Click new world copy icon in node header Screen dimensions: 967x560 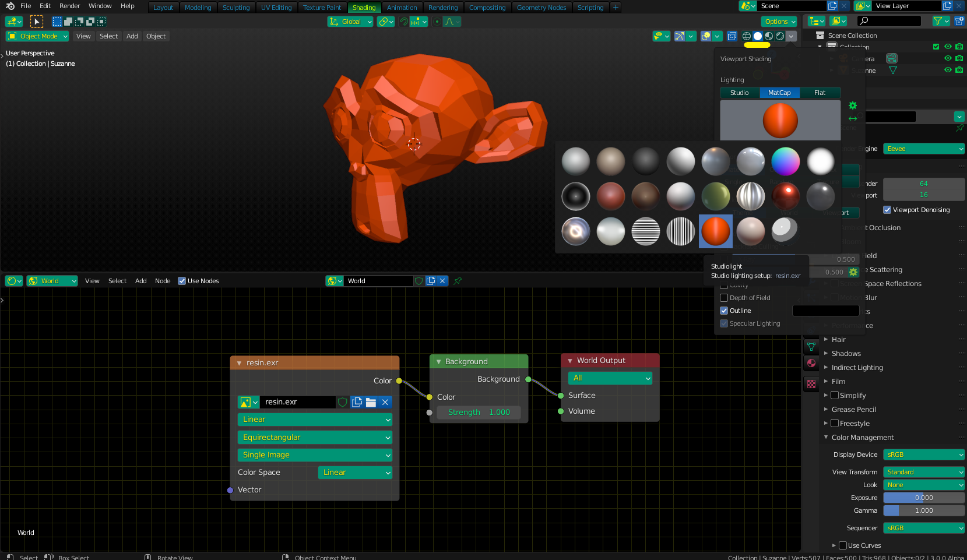(431, 281)
